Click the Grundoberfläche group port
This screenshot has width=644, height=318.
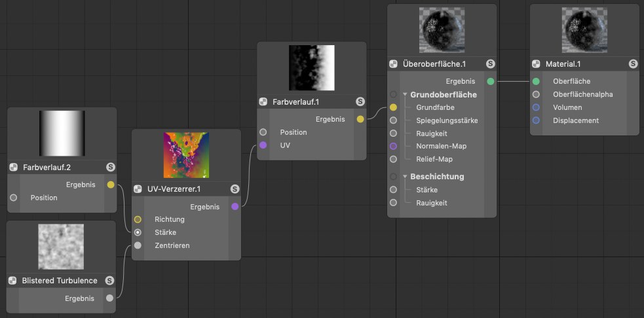click(394, 94)
